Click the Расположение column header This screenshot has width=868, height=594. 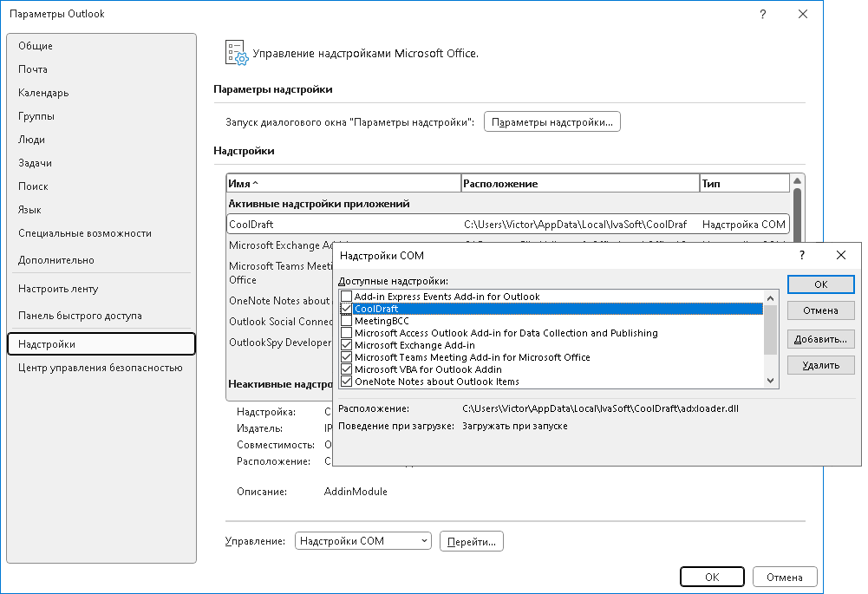[580, 184]
